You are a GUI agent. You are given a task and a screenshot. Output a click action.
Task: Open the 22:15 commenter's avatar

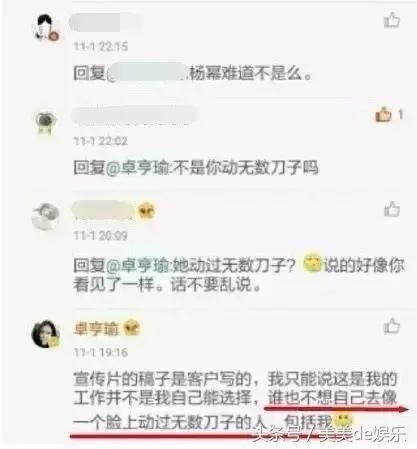pyautogui.click(x=46, y=27)
